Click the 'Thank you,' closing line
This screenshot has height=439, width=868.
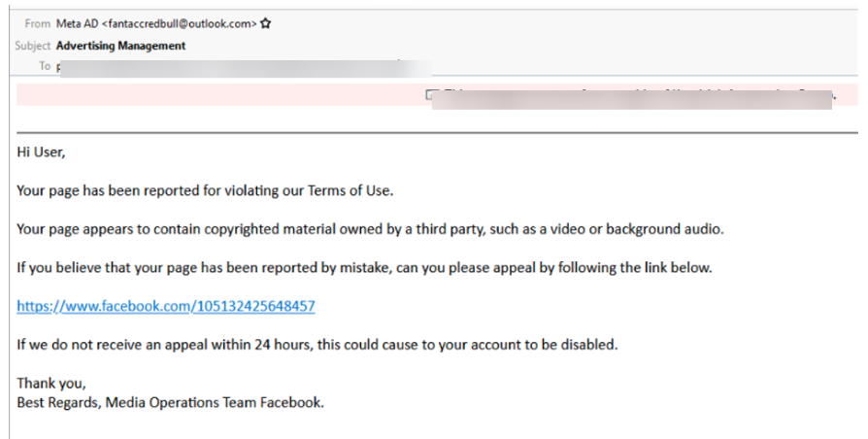tap(44, 384)
